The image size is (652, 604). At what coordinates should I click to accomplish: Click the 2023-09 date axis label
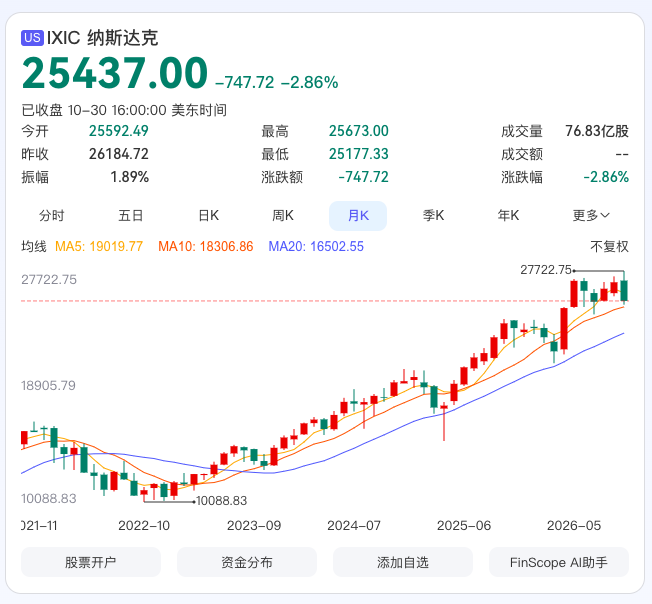click(x=254, y=525)
